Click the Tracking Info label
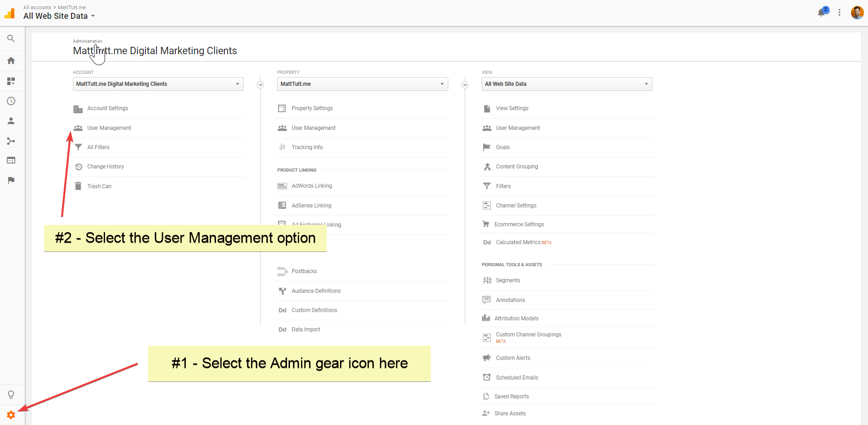The height and width of the screenshot is (425, 868). (307, 147)
